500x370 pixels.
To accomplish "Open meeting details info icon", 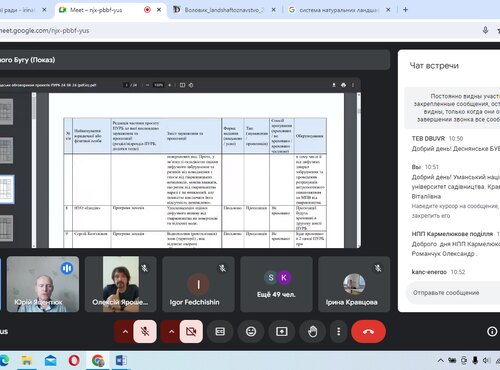I will (x=492, y=331).
